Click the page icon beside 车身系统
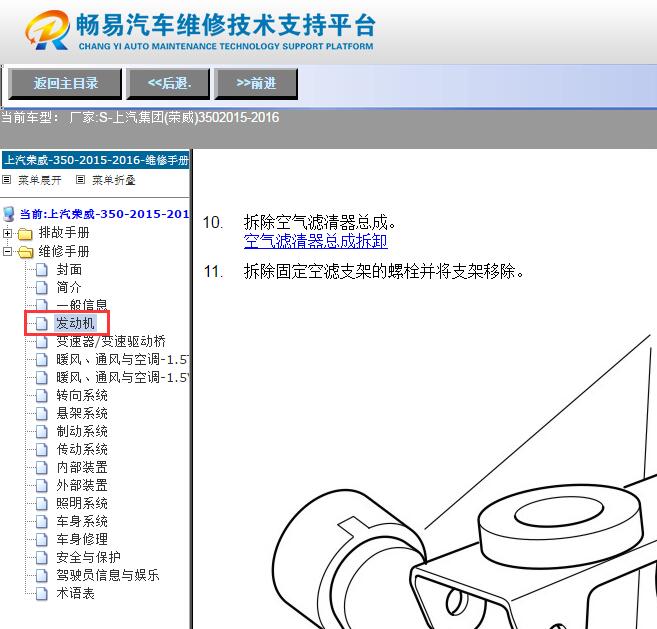This screenshot has height=629, width=657. point(41,521)
